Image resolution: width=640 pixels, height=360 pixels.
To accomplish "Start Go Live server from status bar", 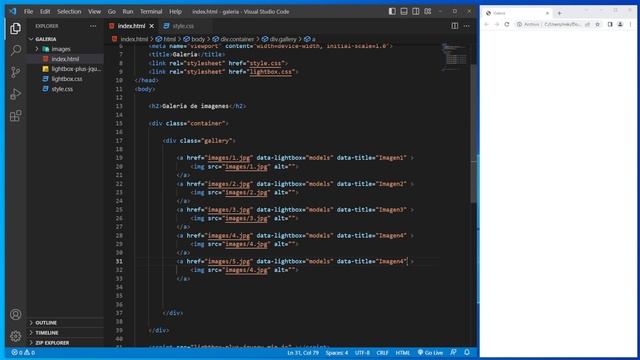I will coord(430,352).
